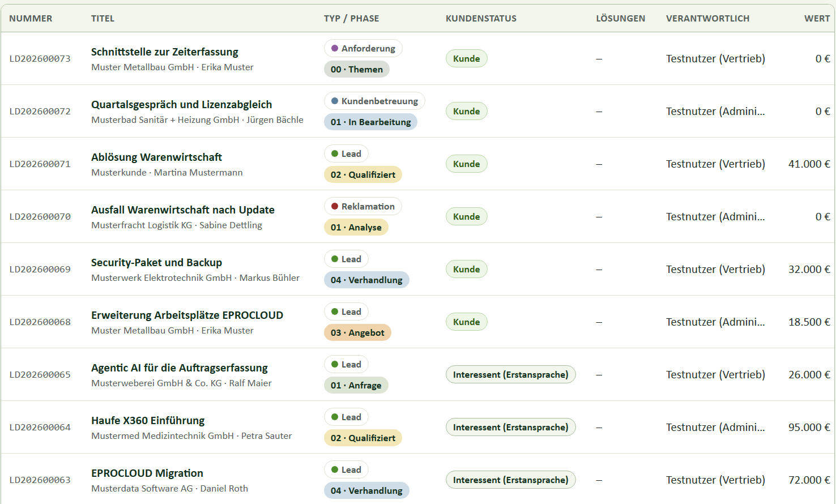This screenshot has height=504, width=836.
Task: Open Agentic AI für die Auftragserfassung
Action: tap(179, 368)
